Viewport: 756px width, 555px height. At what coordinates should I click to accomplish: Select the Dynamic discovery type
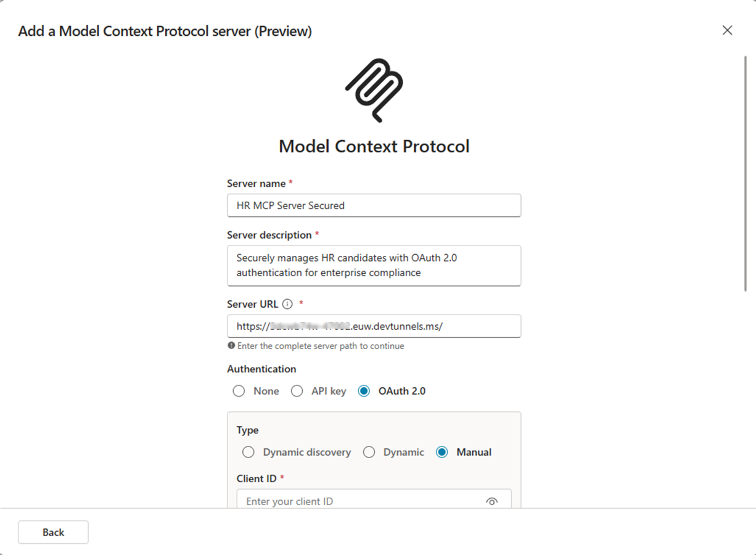(x=249, y=452)
